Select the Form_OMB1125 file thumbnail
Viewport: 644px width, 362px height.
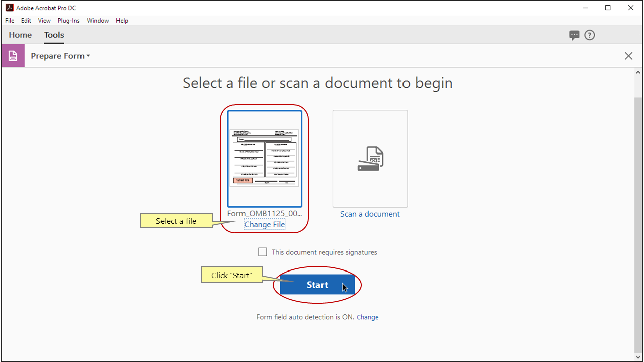[264, 157]
